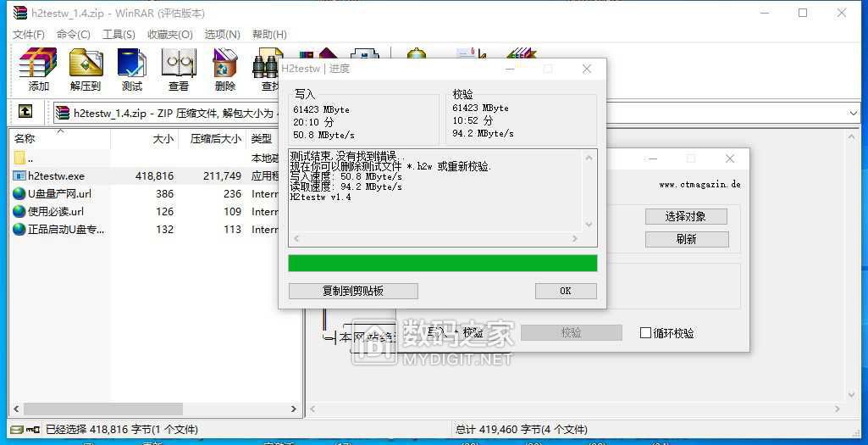Viewport: 868px width, 445px height.
Task: Click the right pane scroll-down arrow
Action: click(853, 394)
